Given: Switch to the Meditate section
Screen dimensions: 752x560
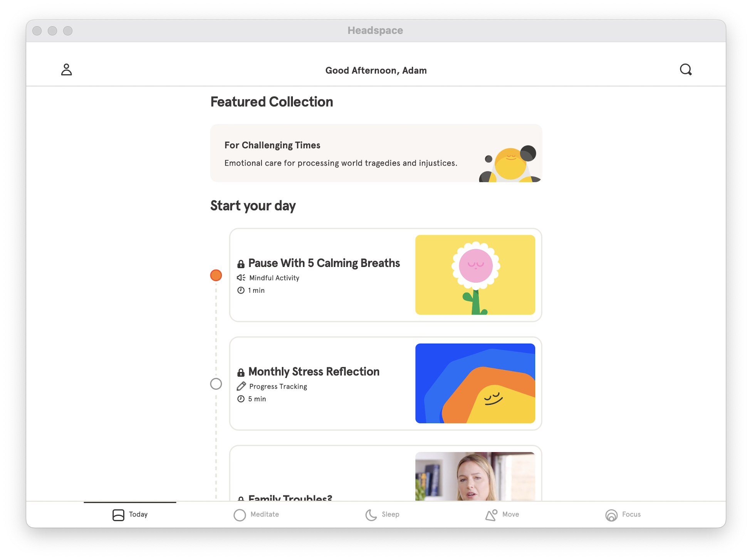Looking at the screenshot, I should tap(256, 514).
